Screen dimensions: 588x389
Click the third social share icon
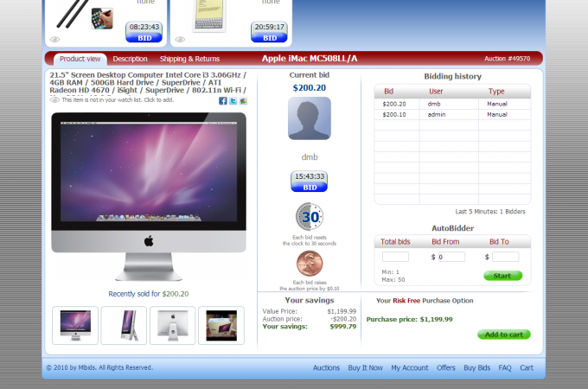click(x=243, y=101)
